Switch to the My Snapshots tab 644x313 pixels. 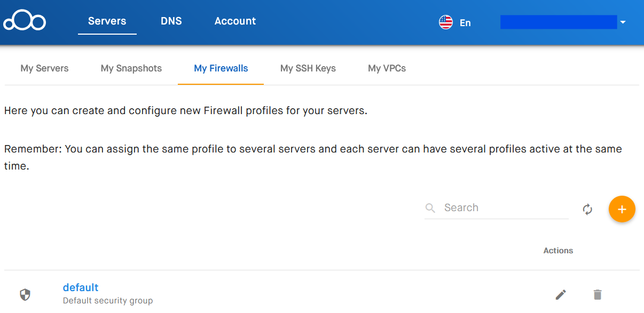pos(131,68)
